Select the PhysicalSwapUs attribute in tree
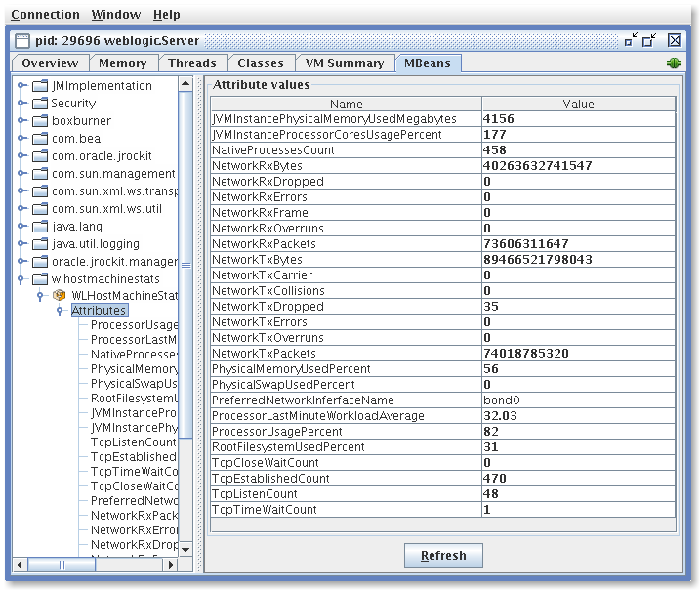 (134, 384)
